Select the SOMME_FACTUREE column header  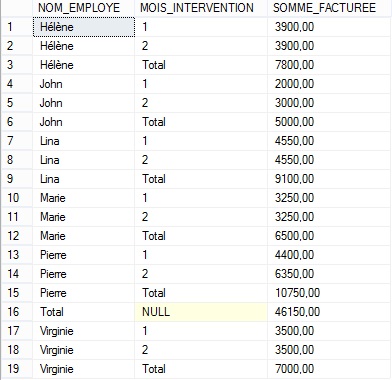[x=329, y=8]
